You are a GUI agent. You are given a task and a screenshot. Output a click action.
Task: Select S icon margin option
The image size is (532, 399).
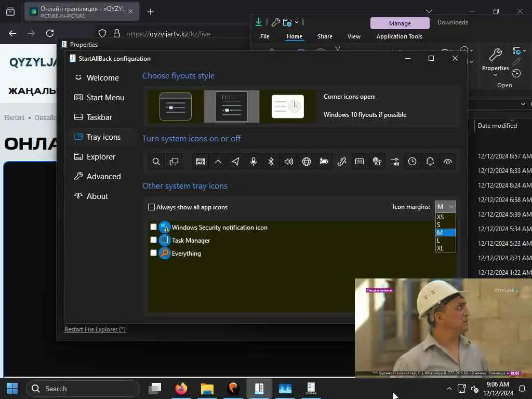445,224
